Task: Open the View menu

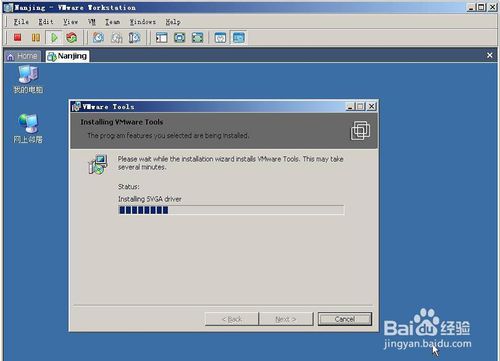Action: [x=70, y=22]
